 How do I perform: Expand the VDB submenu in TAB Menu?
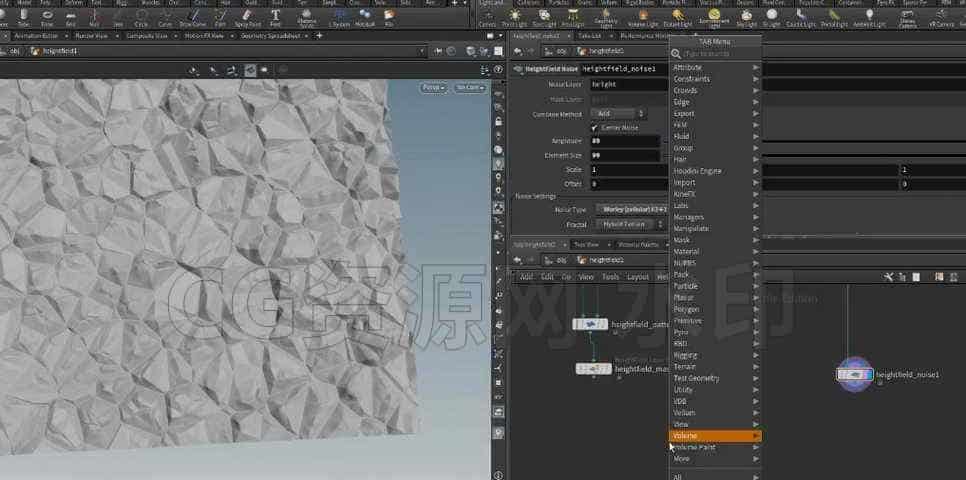[715, 401]
